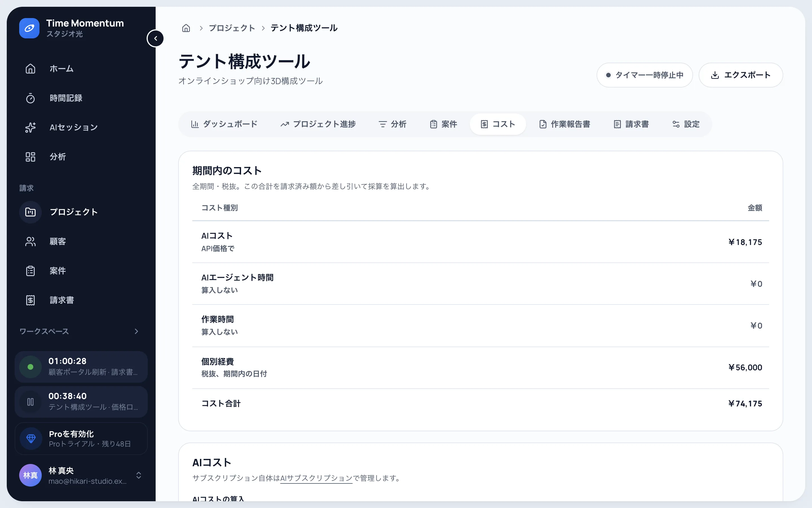Click the 個別経費 amount ¥56,000

(745, 367)
